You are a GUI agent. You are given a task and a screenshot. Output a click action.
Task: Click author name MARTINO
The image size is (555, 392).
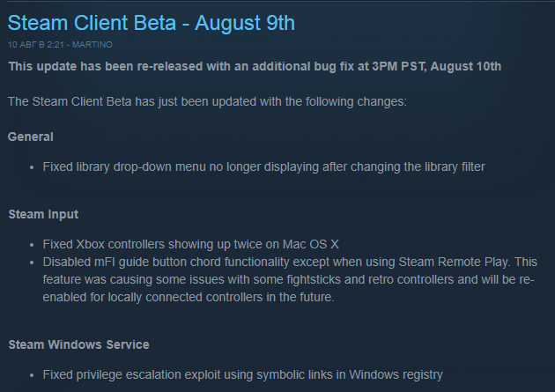click(92, 45)
